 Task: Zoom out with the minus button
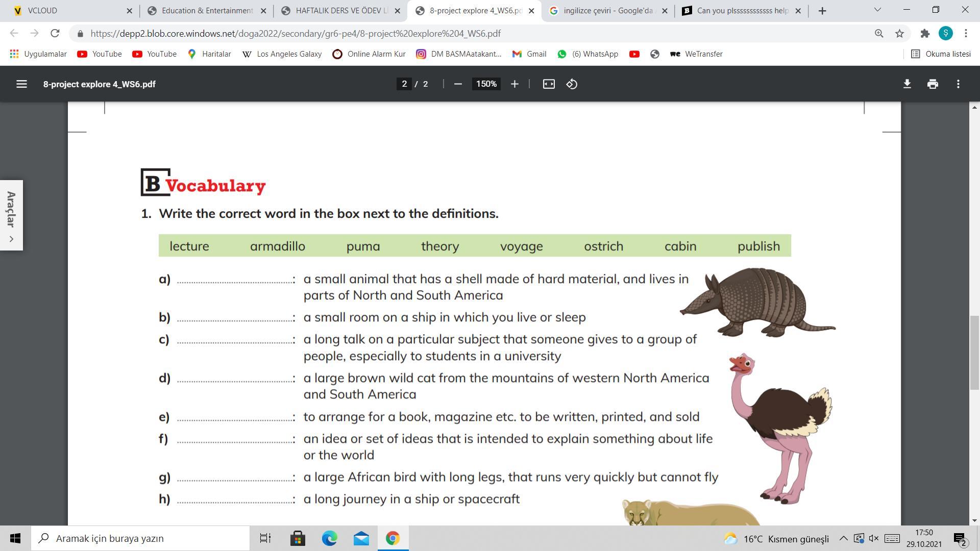click(x=458, y=84)
